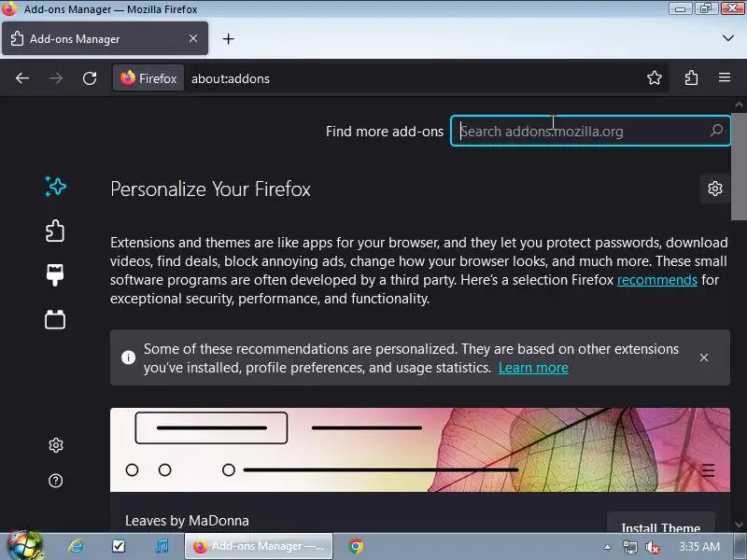Screen dimensions: 747x560
Task: Click the Firefox identity badge in the address bar
Action: [148, 78]
